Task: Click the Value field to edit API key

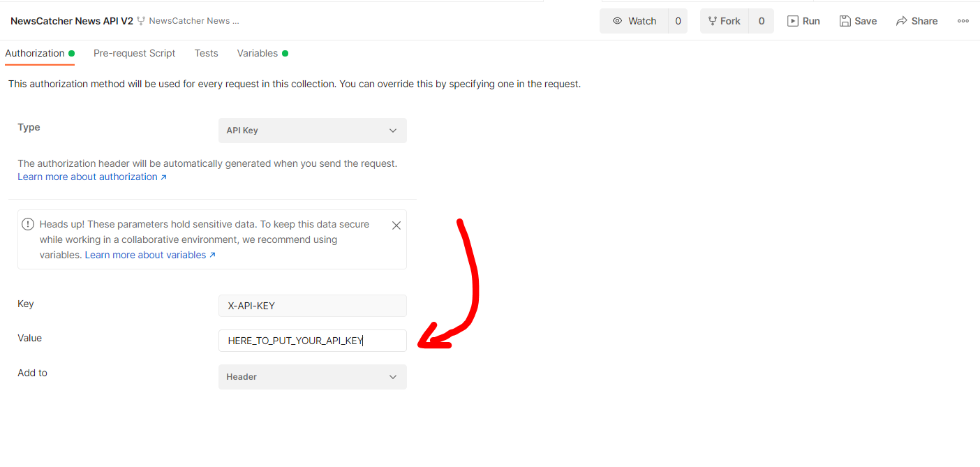Action: pos(313,341)
